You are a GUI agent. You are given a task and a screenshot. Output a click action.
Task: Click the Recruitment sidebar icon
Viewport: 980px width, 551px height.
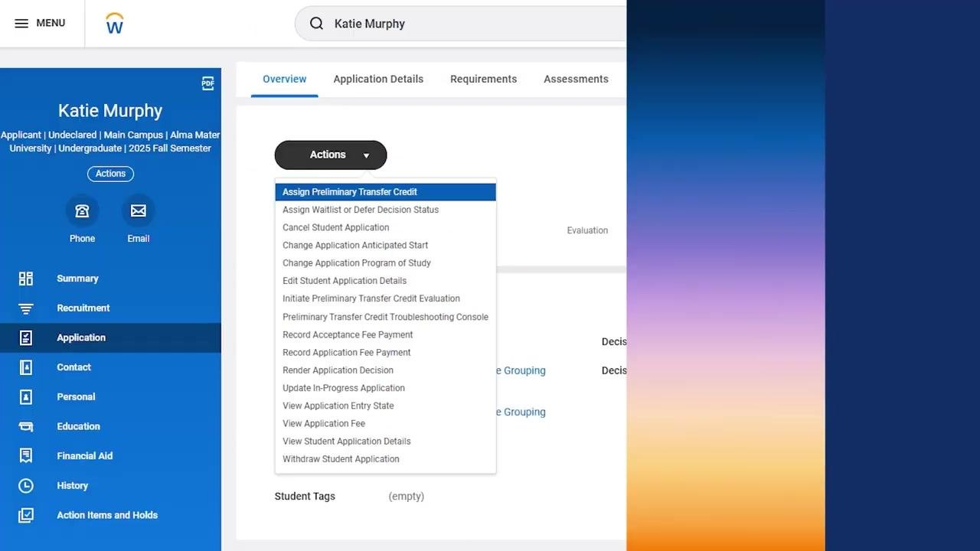click(26, 308)
